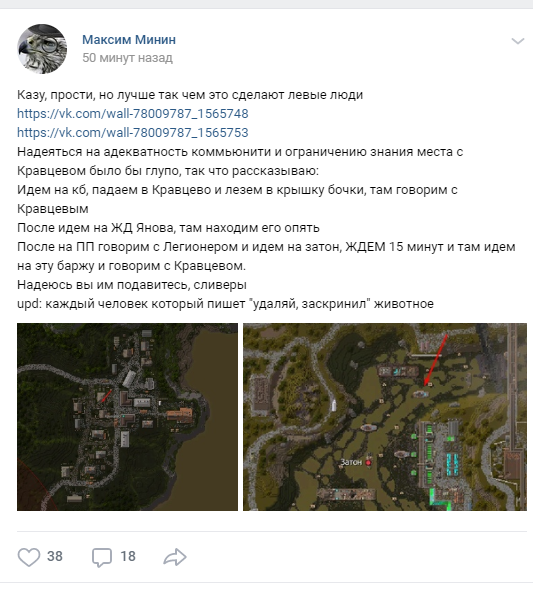Click the comment count 18
The height and width of the screenshot is (597, 533).
pyautogui.click(x=128, y=556)
